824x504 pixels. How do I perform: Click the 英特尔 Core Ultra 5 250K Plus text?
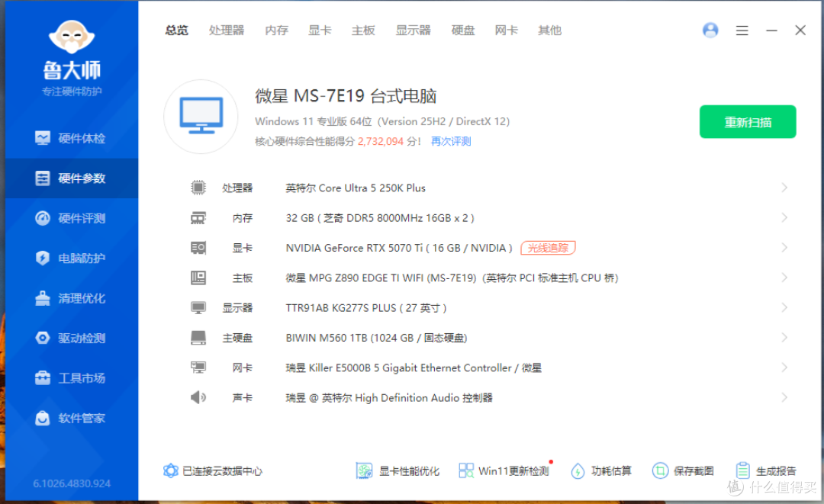[356, 188]
